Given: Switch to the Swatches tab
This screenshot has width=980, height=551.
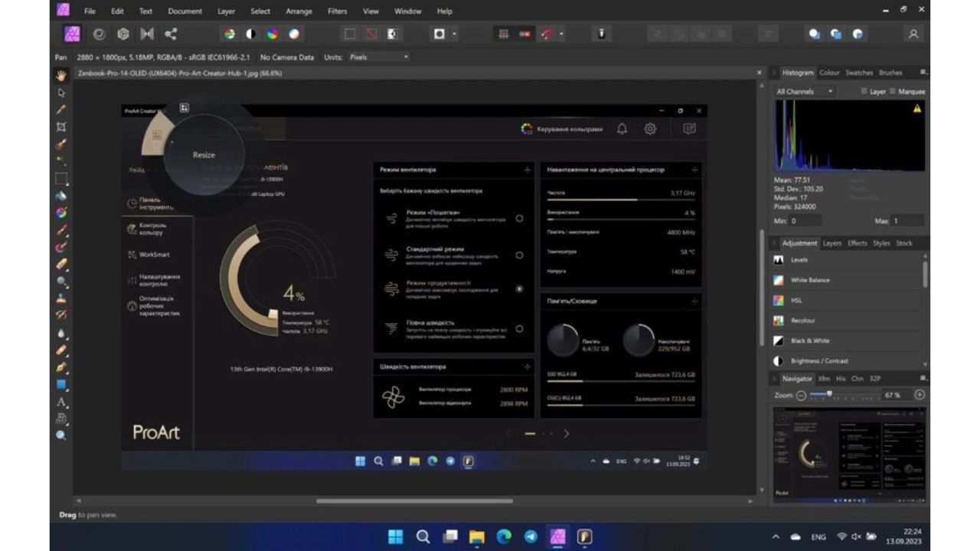Looking at the screenshot, I should pos(858,73).
